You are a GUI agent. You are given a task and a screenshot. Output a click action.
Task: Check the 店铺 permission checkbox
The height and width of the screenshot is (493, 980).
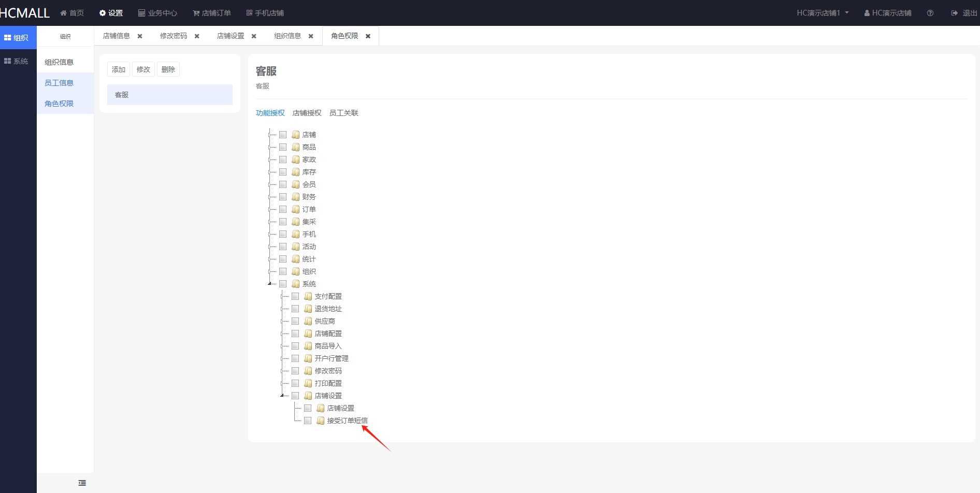[x=283, y=135]
